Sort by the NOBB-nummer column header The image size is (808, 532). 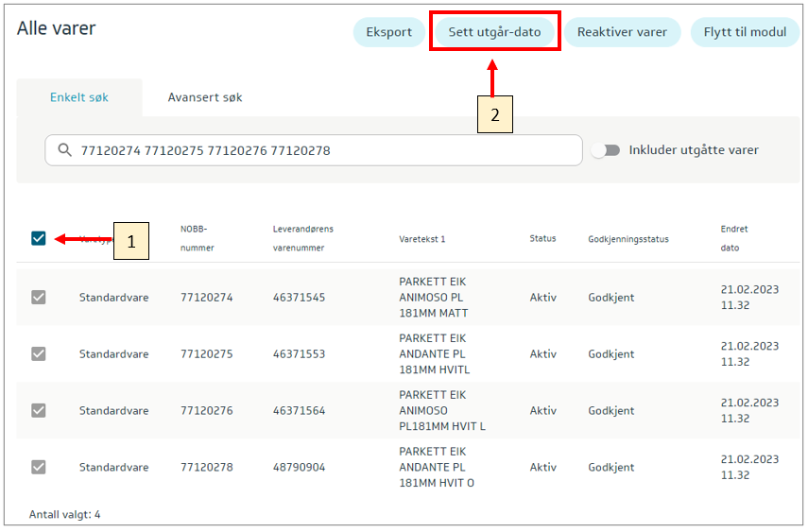198,238
